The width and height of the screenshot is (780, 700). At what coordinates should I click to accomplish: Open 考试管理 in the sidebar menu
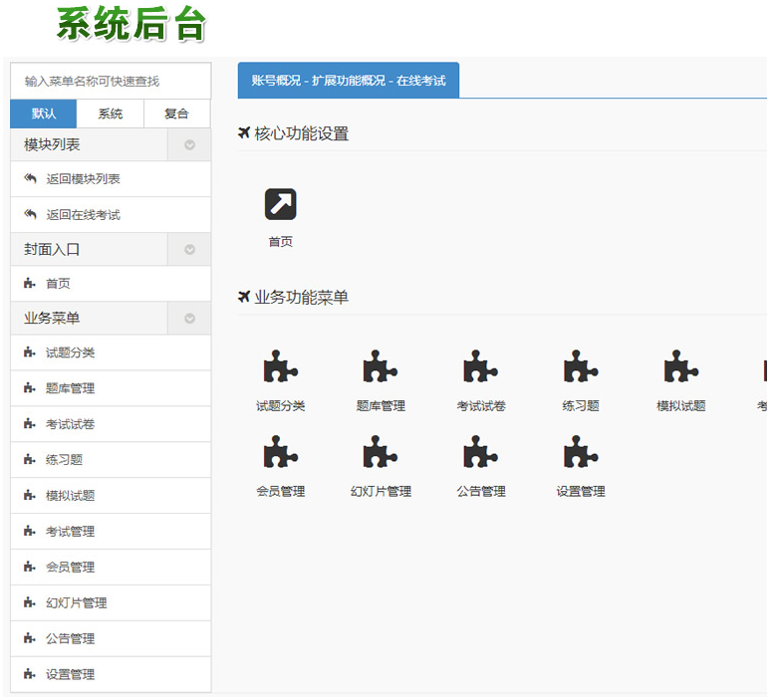point(71,532)
